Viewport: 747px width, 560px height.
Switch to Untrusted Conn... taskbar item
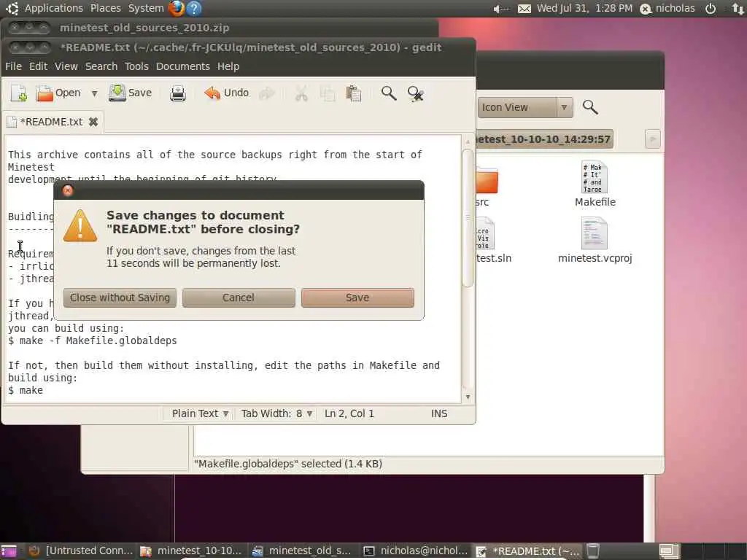coord(80,551)
